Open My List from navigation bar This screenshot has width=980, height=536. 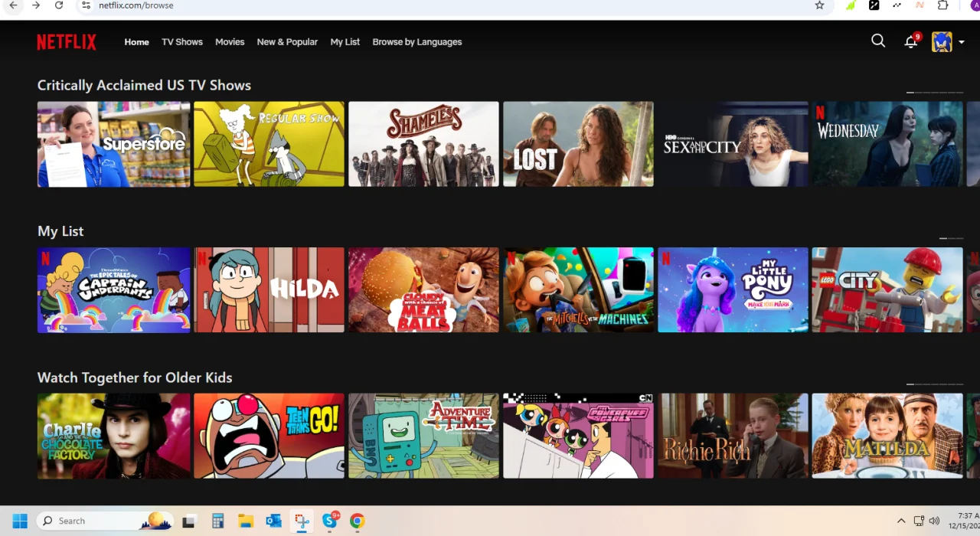345,42
